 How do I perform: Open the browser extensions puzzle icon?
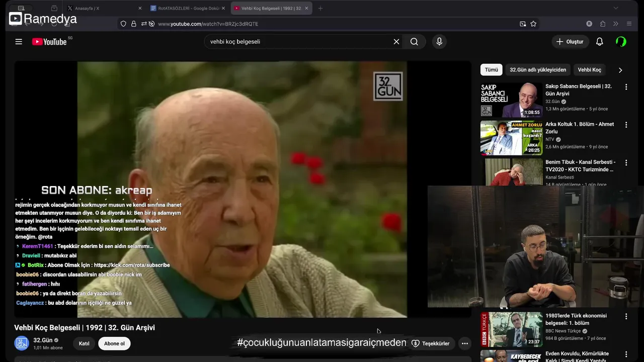coord(603,24)
